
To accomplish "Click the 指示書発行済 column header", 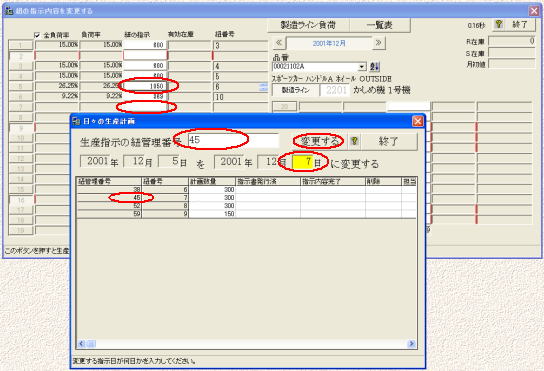I will [268, 181].
